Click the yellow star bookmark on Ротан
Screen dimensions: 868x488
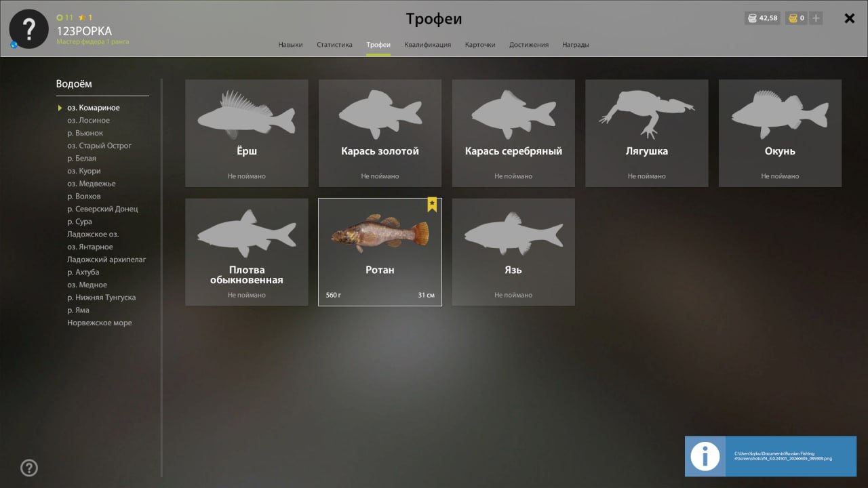point(432,205)
